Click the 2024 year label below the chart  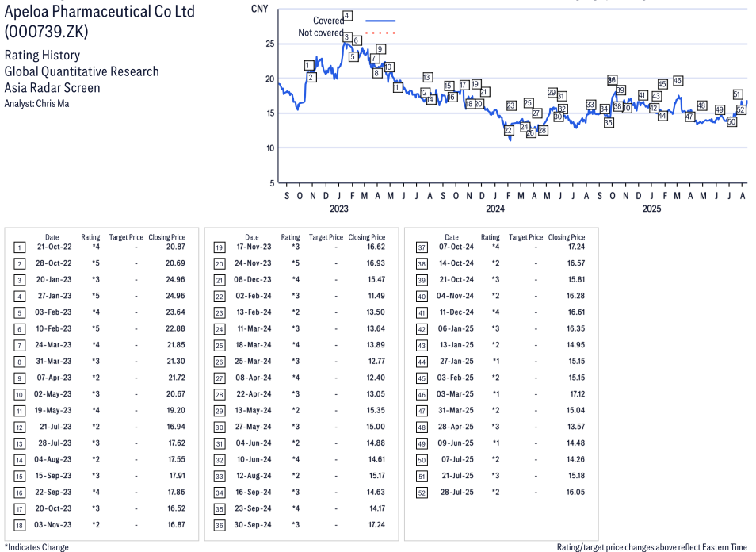495,209
